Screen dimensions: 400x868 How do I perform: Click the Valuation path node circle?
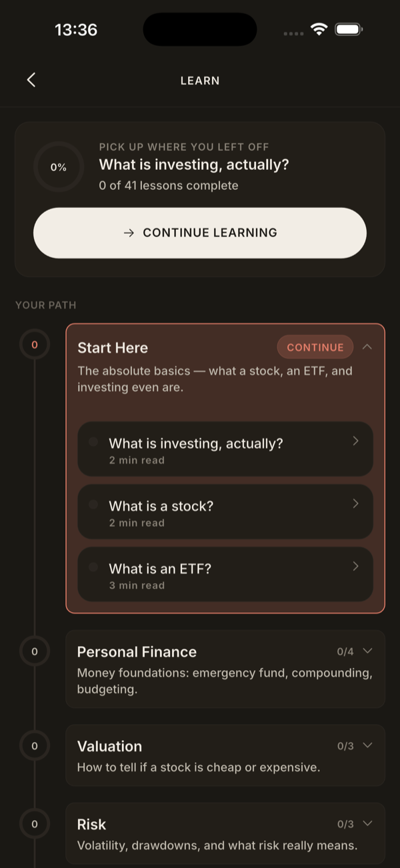pos(35,745)
